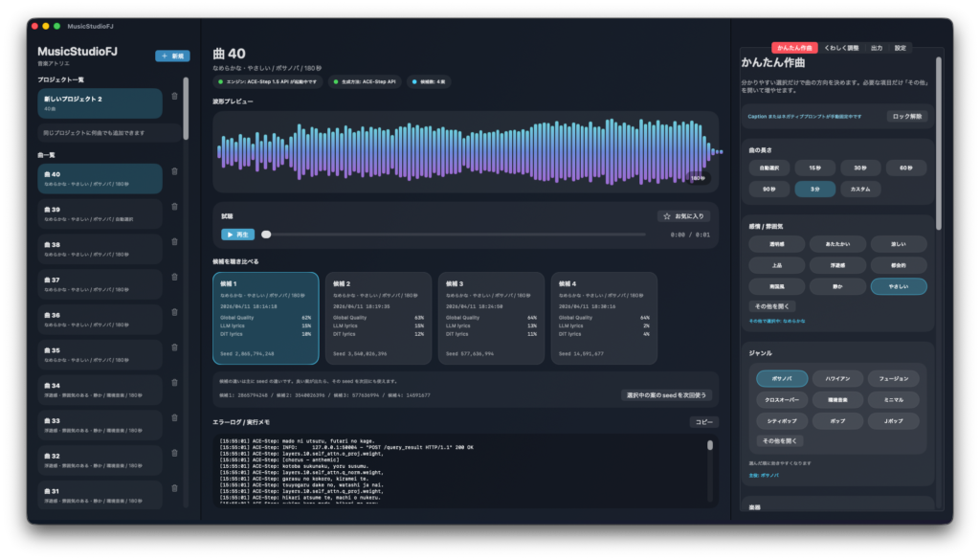
Task: Choose the ハワイアン genre chip
Action: click(x=838, y=378)
